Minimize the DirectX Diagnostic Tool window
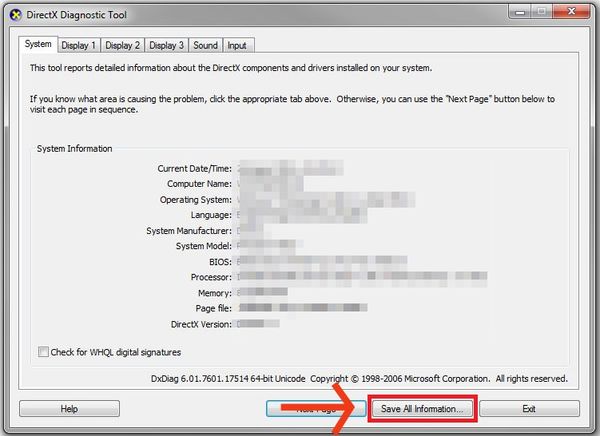This screenshot has height=436, width=600. (x=516, y=13)
